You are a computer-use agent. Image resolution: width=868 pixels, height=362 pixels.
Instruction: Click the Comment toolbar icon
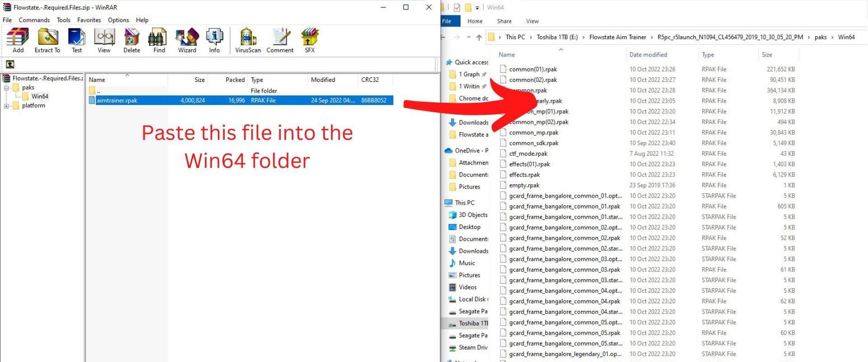pos(280,40)
